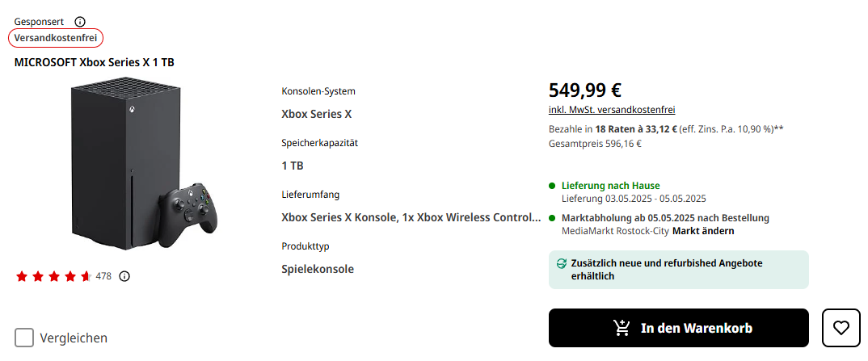Expand the truncated Lieferumfang description

point(411,217)
